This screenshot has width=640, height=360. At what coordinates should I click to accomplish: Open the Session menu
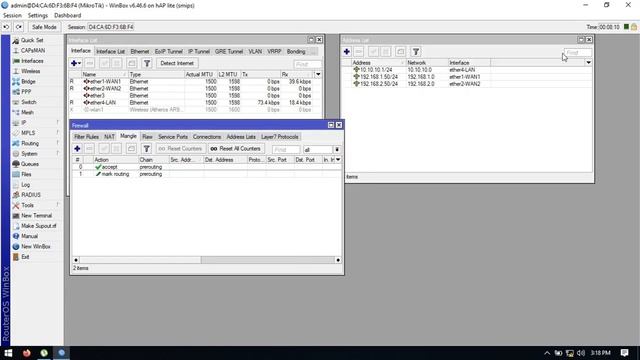pos(12,16)
